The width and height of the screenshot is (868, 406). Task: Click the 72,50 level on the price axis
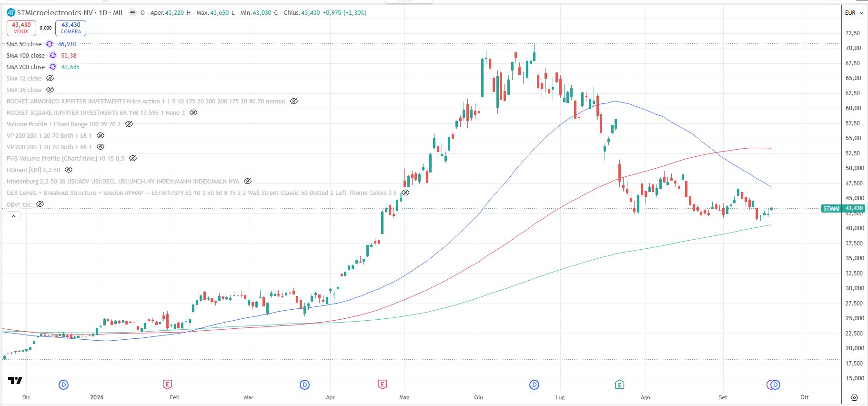(853, 33)
